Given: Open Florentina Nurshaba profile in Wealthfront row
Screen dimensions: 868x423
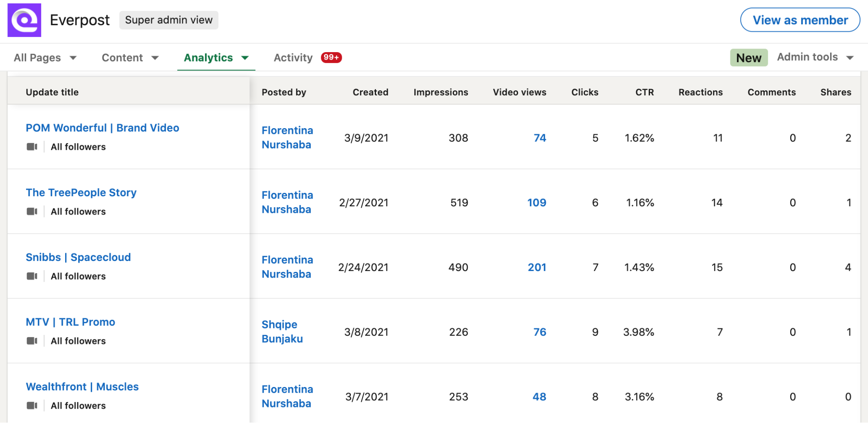Looking at the screenshot, I should 287,397.
